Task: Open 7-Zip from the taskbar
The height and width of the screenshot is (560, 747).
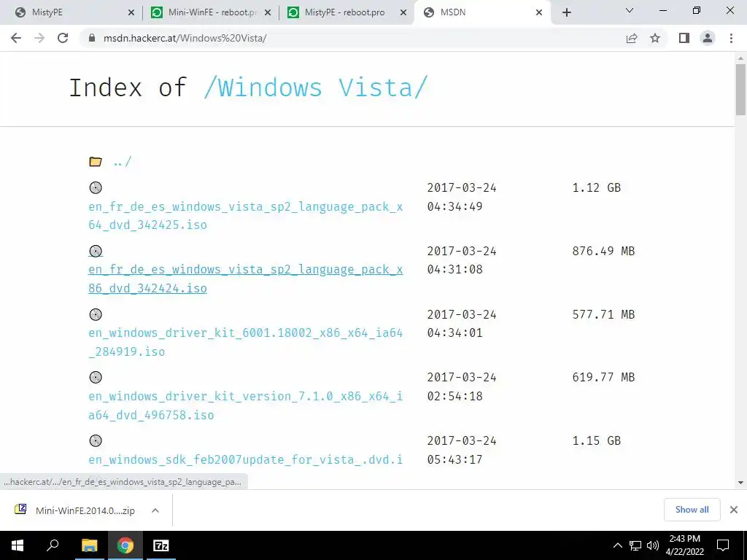Action: coord(161,545)
